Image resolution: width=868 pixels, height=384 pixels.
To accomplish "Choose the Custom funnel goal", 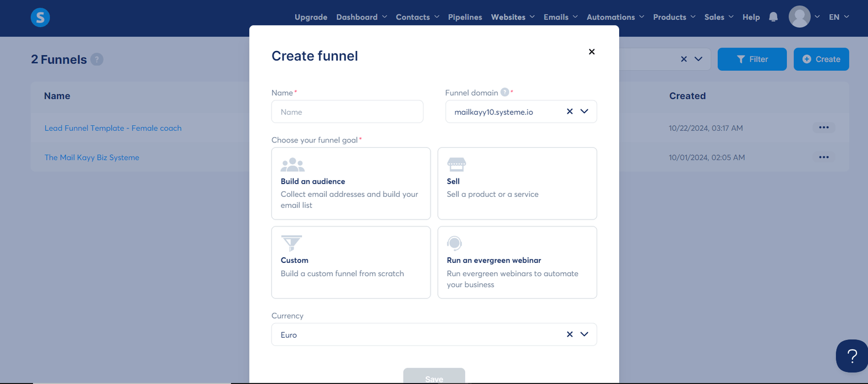I will pyautogui.click(x=351, y=262).
